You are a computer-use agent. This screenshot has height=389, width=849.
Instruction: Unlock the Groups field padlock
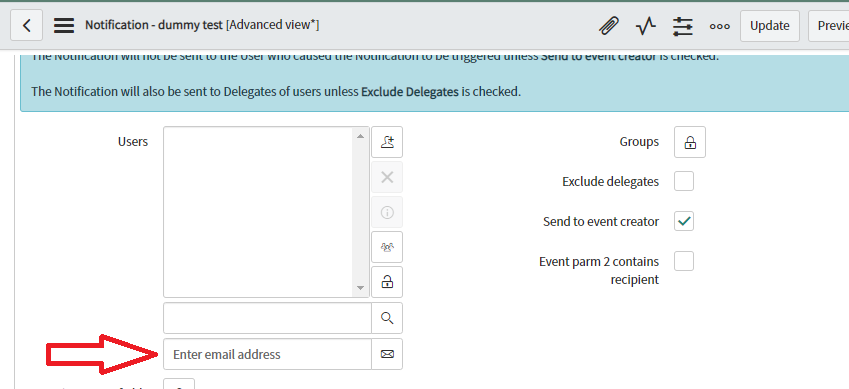[x=690, y=142]
